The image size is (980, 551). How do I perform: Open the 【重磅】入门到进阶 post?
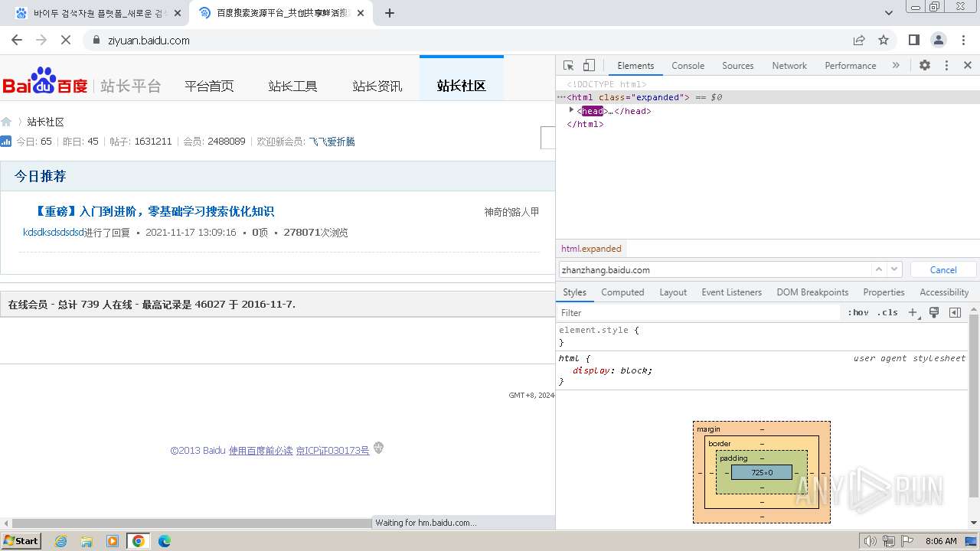155,211
